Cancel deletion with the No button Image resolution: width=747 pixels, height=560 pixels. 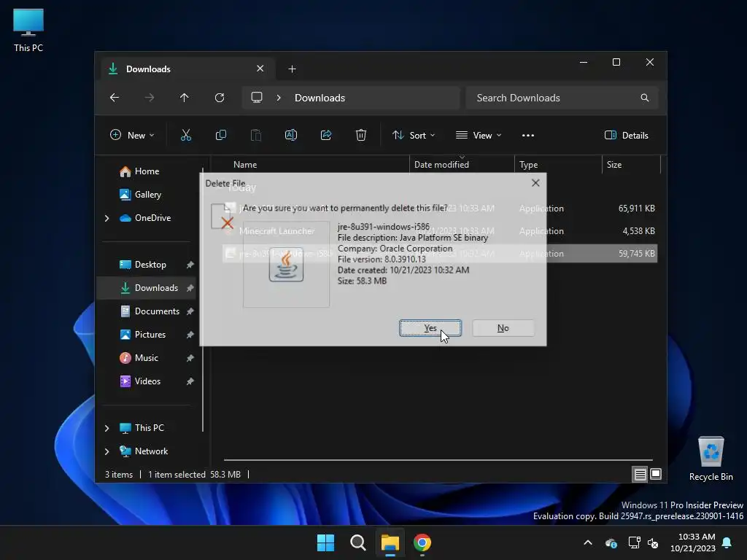tap(503, 328)
